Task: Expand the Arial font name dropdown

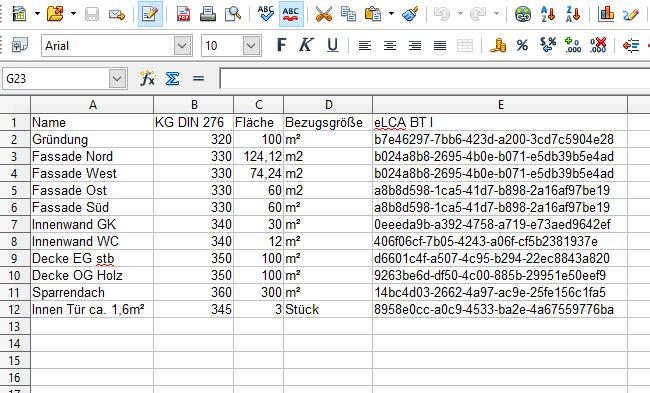Action: point(182,46)
